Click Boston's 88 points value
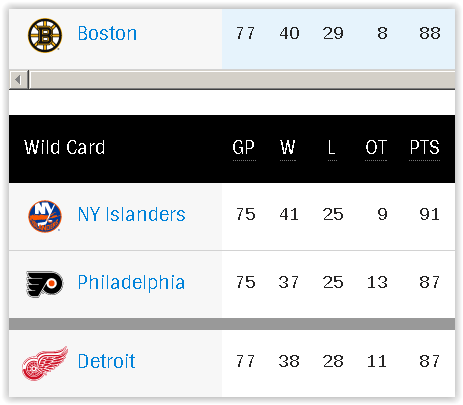The width and height of the screenshot is (463, 405). [x=430, y=33]
